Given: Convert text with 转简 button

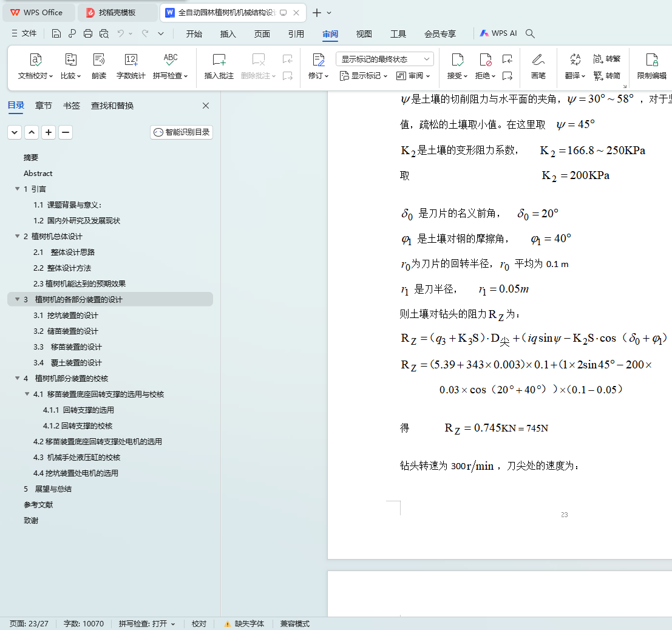Looking at the screenshot, I should tap(607, 76).
